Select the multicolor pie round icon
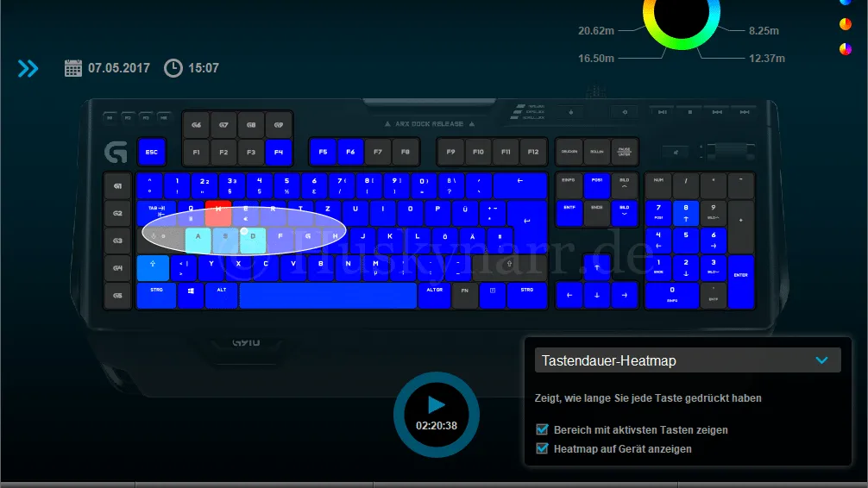The image size is (868, 488). (846, 49)
